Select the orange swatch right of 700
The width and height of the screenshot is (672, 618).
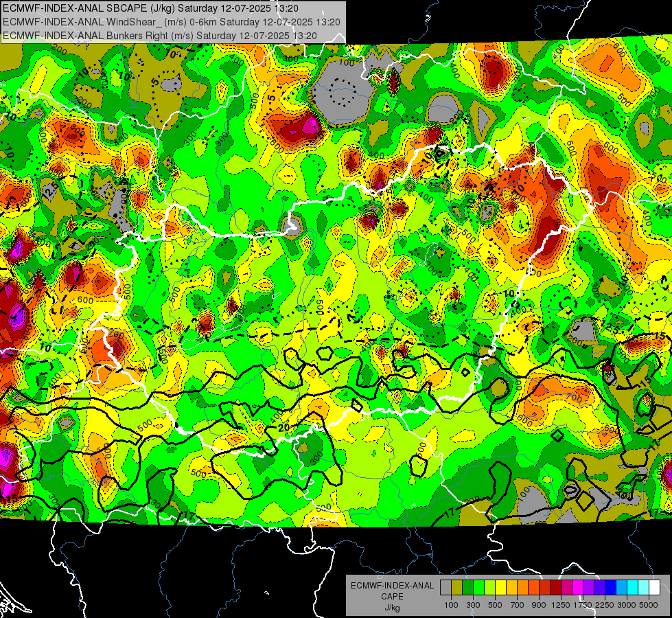point(523,587)
